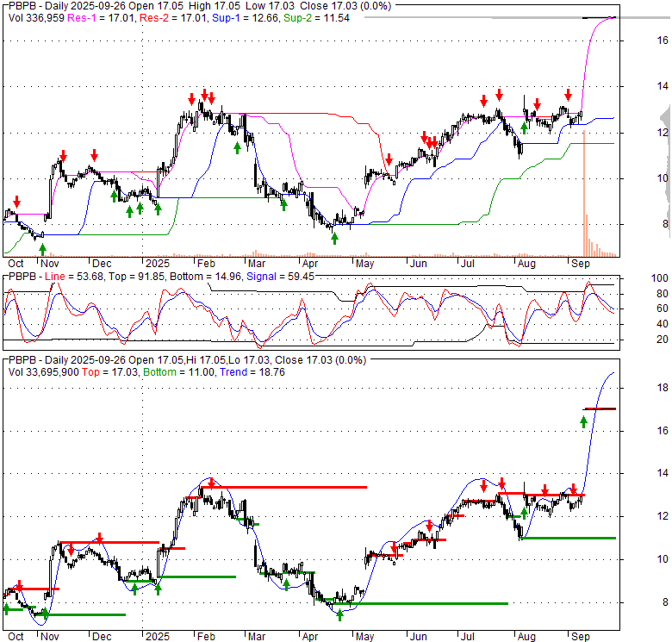
Task: Select the Top = 17.03 lower chart label
Action: pos(109,372)
